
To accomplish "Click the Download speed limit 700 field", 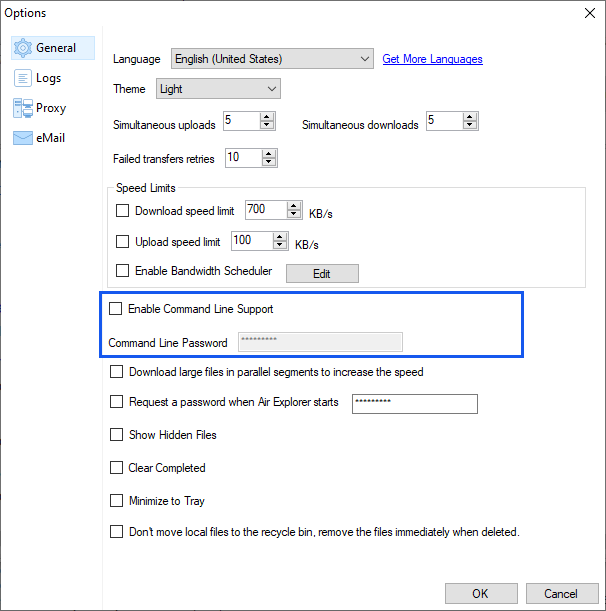I will 266,210.
